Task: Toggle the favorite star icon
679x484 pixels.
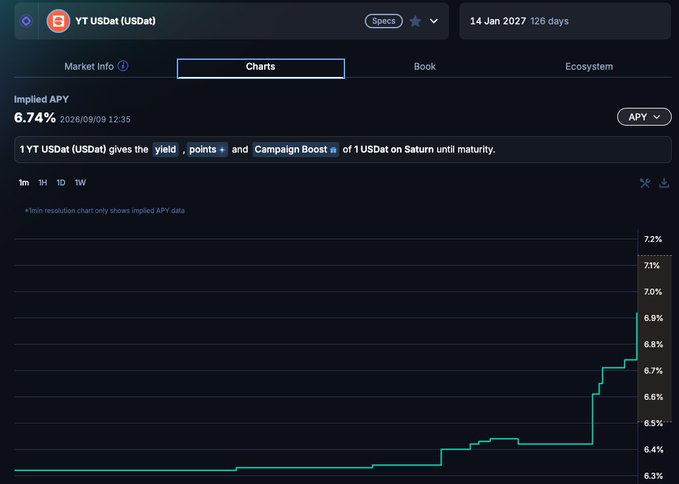Action: pyautogui.click(x=415, y=21)
